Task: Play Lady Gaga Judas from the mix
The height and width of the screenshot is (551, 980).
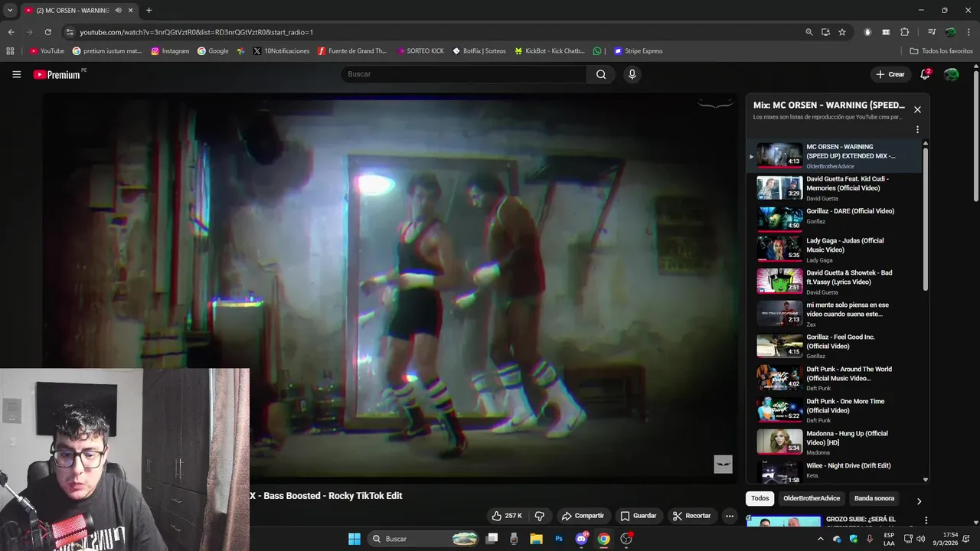Action: tap(836, 250)
